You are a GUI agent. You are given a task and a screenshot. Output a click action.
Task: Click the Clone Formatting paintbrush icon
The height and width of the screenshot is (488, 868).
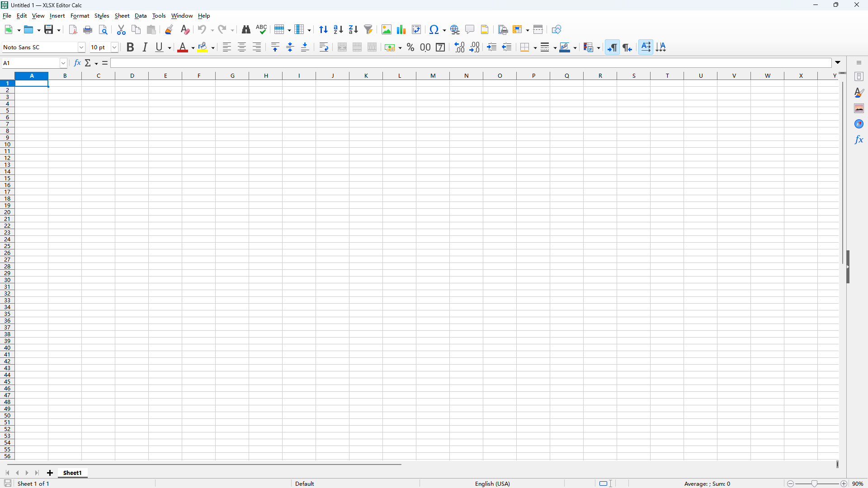coord(169,30)
